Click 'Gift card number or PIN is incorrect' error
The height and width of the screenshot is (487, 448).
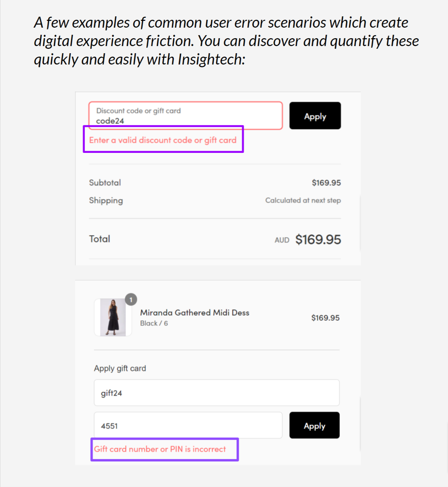[160, 449]
